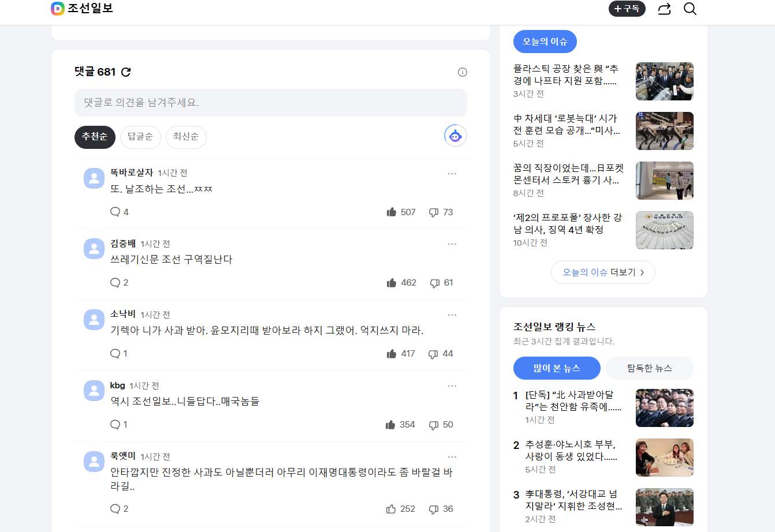Screen dimensions: 775x532
Task: Click the username 김중배
Action: click(x=123, y=243)
